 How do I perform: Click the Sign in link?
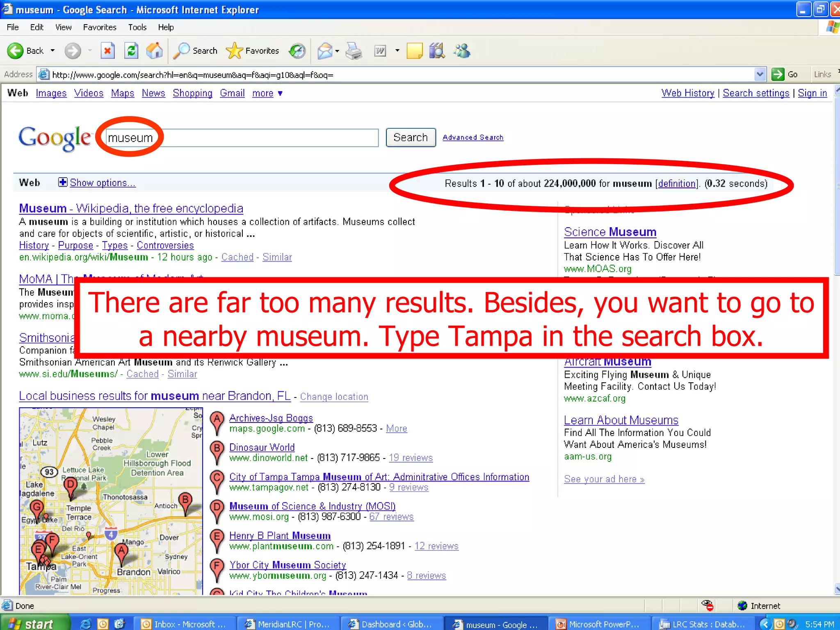(812, 93)
